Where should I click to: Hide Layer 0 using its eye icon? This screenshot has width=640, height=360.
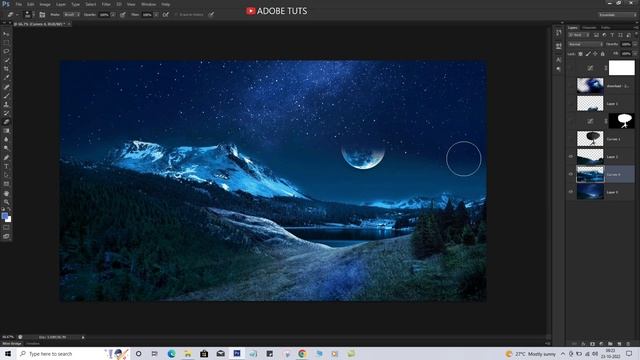pos(571,192)
